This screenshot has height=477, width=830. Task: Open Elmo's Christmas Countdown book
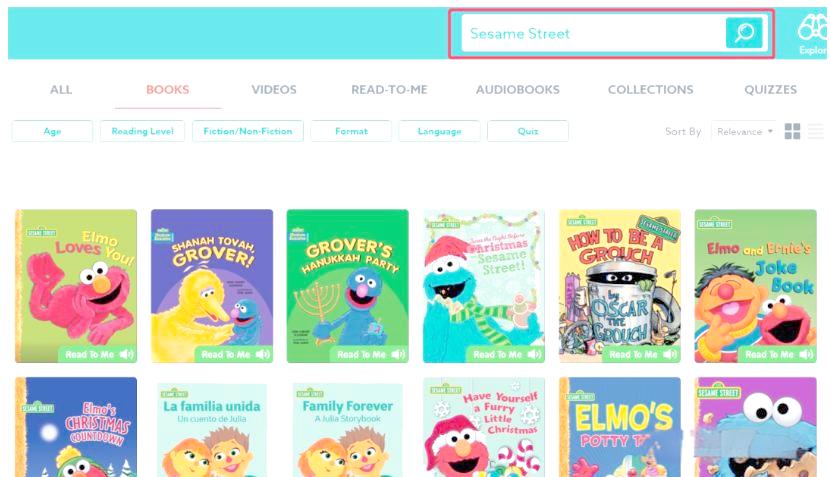point(76,427)
